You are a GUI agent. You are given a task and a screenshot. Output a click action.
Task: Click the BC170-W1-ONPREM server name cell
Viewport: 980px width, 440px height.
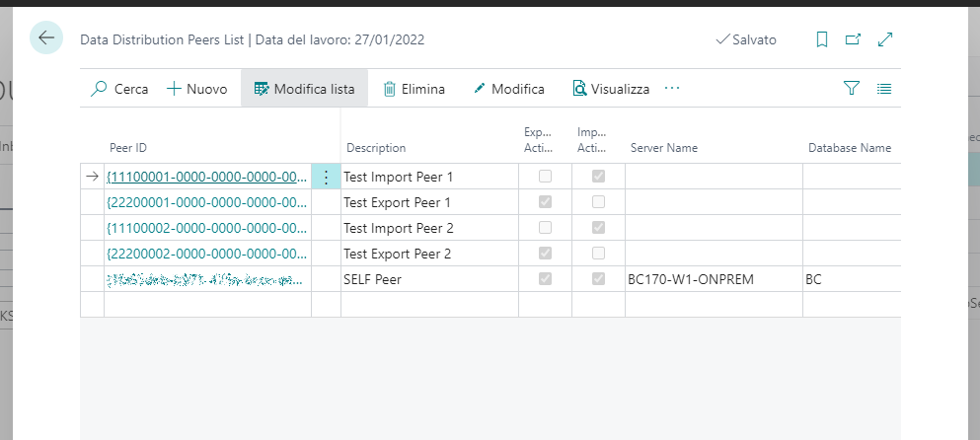click(x=691, y=279)
